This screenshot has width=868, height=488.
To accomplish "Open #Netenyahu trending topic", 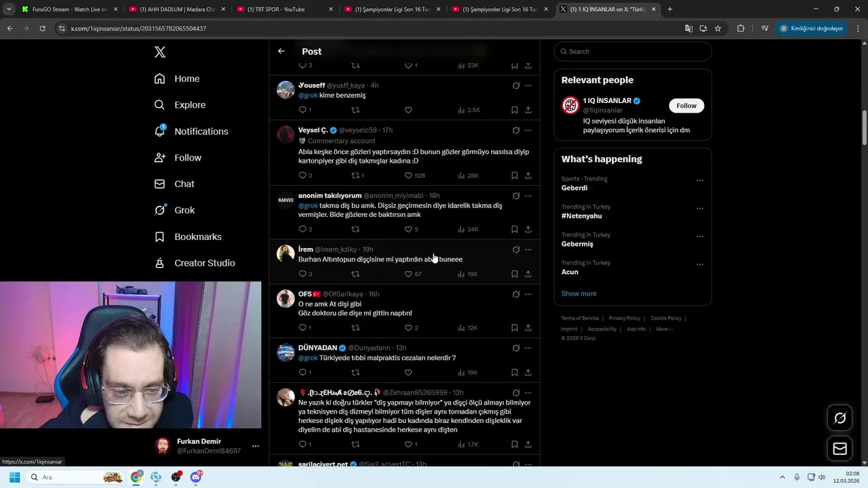I will (x=581, y=216).
